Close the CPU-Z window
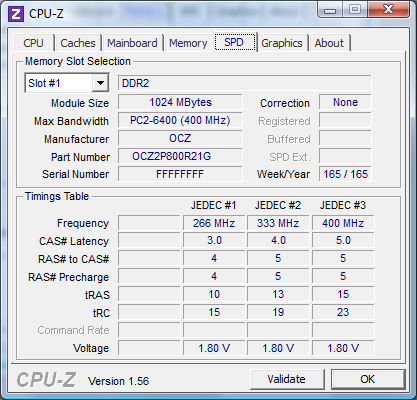This screenshot has height=400, width=417. [x=389, y=9]
